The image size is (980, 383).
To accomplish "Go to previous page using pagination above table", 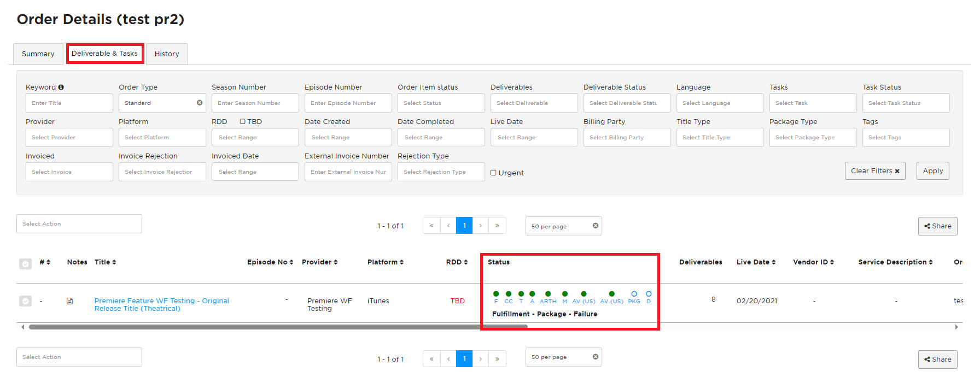I will [448, 226].
